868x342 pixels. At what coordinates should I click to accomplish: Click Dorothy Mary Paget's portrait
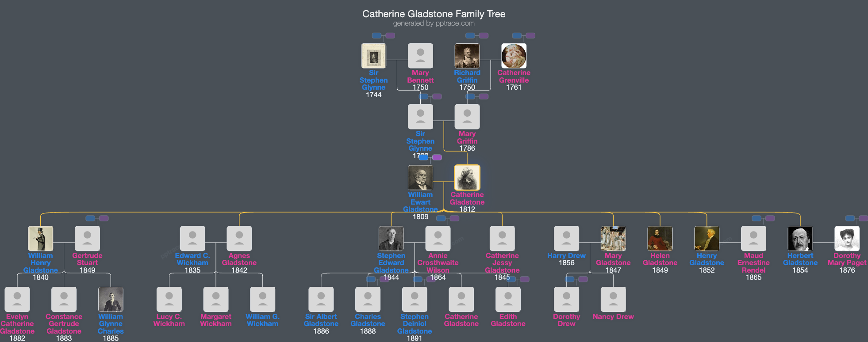click(x=847, y=239)
